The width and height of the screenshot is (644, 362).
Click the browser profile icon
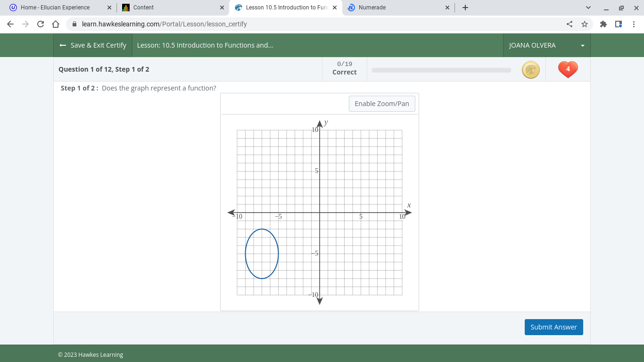coord(619,23)
